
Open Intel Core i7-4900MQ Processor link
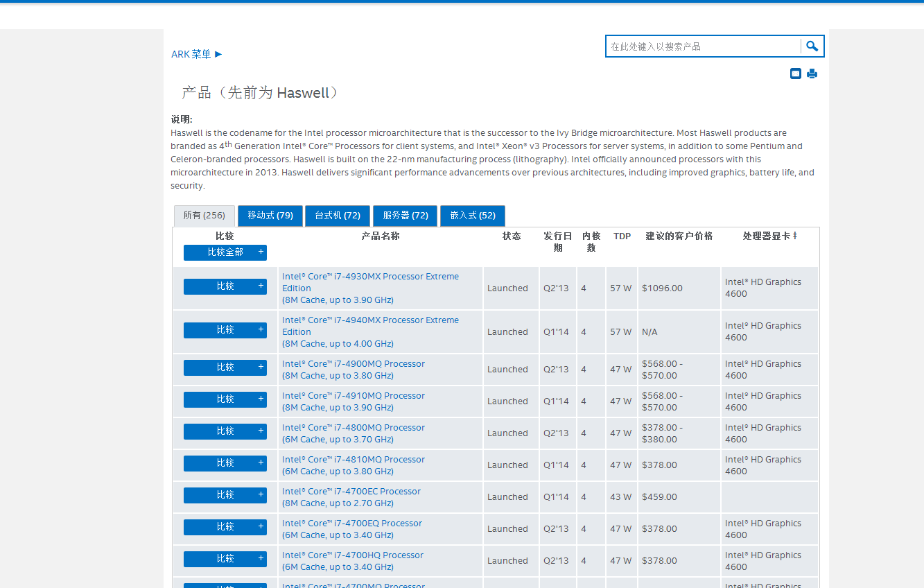[354, 370]
